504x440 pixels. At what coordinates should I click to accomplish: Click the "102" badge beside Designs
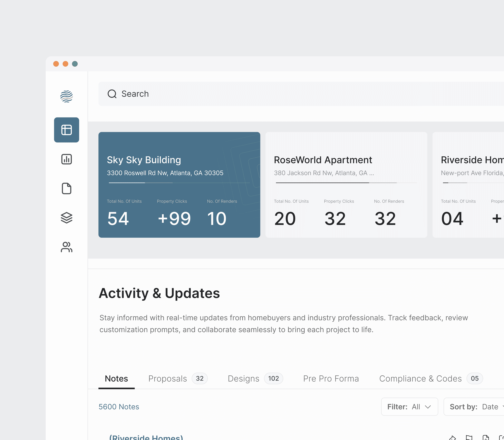coord(274,379)
